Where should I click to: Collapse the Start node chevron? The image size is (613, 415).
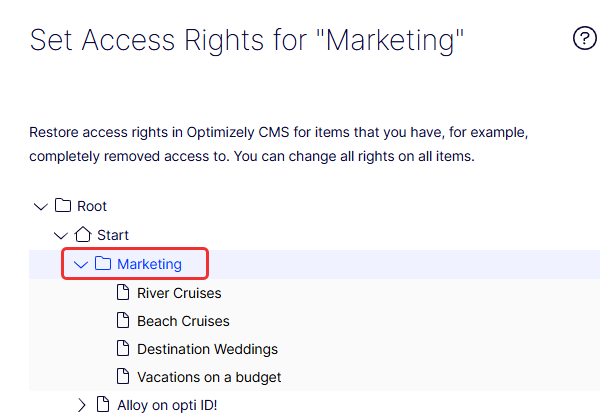[x=61, y=235]
